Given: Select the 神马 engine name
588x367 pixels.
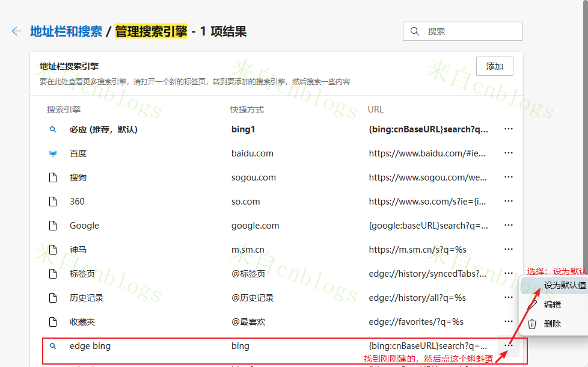Looking at the screenshot, I should click(x=78, y=250).
